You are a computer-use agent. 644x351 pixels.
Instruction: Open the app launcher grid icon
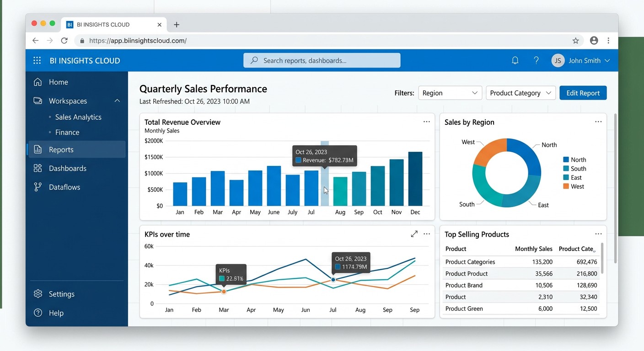tap(37, 60)
